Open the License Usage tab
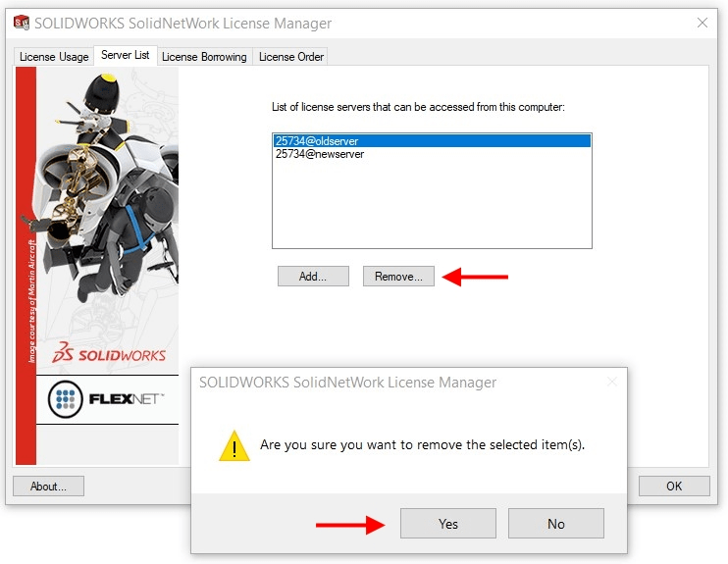Viewport: 728px width, 564px height. point(54,57)
